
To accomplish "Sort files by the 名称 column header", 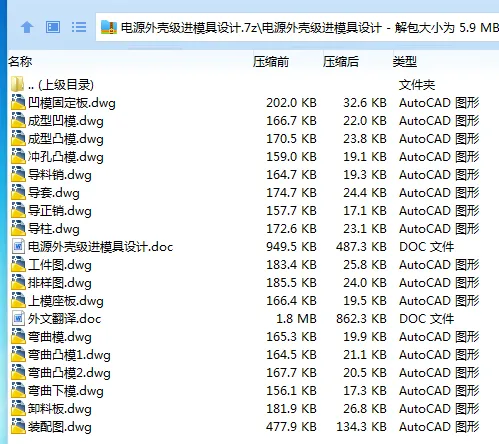I will 20,62.
